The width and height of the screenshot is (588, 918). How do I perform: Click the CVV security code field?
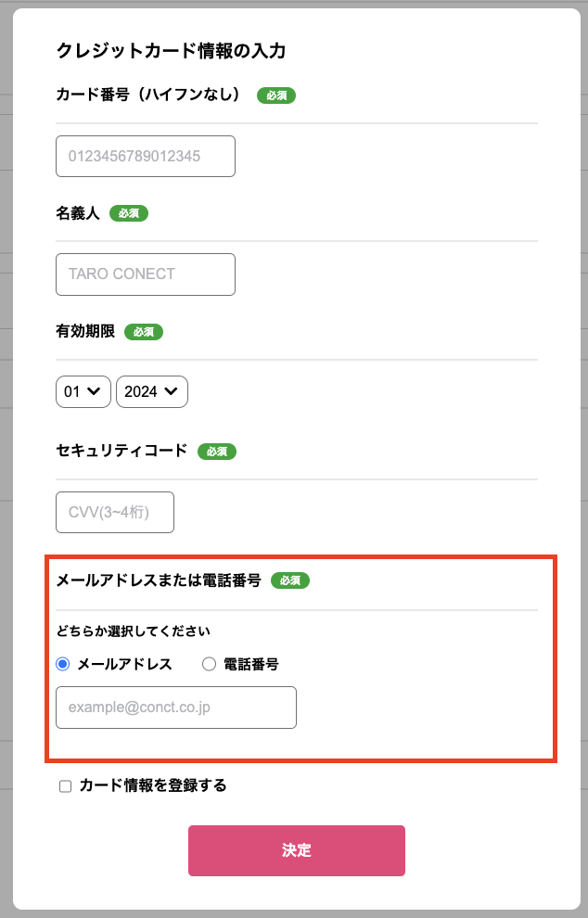[x=115, y=512]
